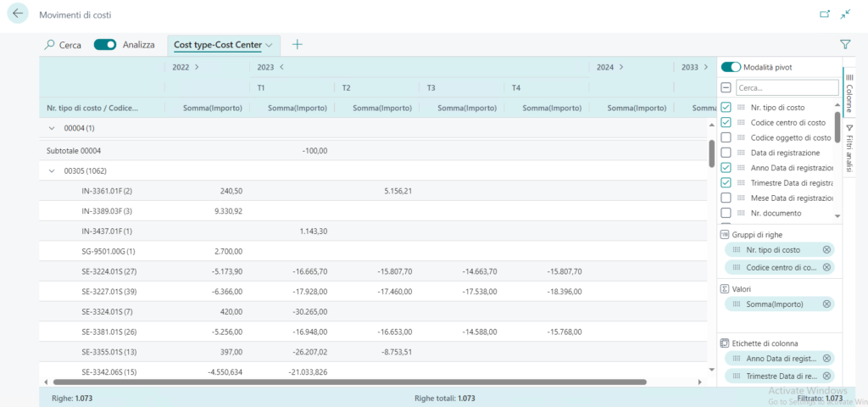Screen dimensions: 868x407
Task: Uncheck Nr. tipo di costo checkbox
Action: click(726, 108)
